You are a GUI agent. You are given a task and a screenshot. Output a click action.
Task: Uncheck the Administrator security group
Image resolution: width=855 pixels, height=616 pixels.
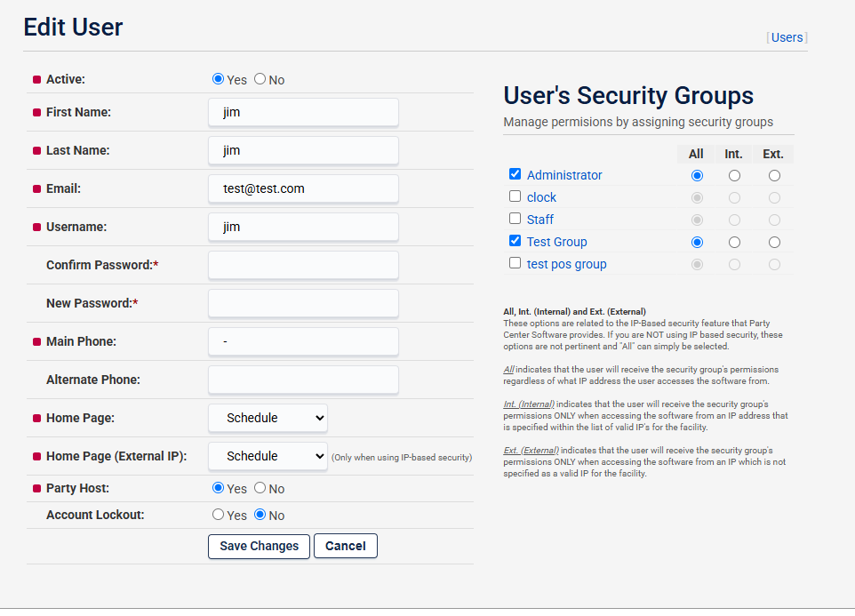[515, 173]
